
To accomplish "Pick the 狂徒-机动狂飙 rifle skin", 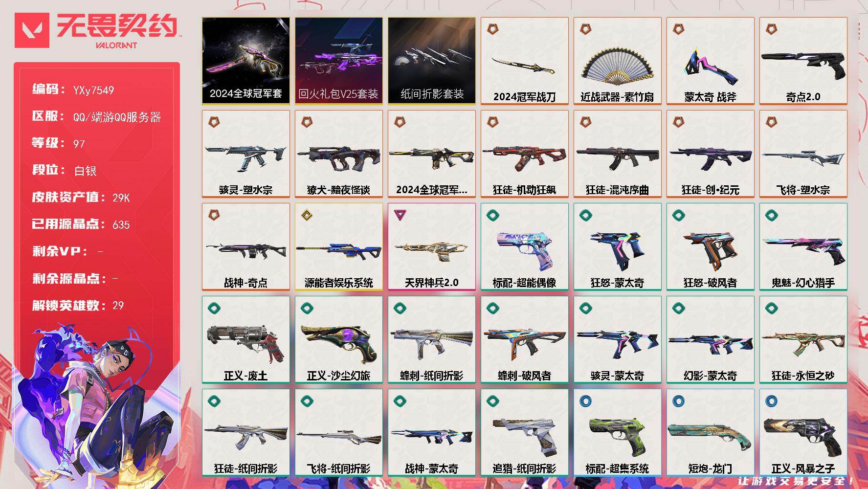I will [x=525, y=154].
